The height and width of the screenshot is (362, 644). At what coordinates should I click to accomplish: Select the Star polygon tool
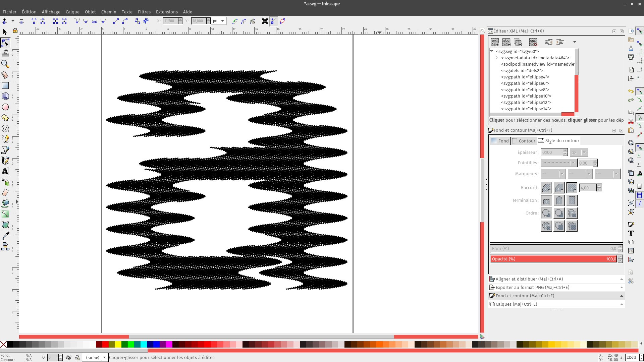coord(5,118)
